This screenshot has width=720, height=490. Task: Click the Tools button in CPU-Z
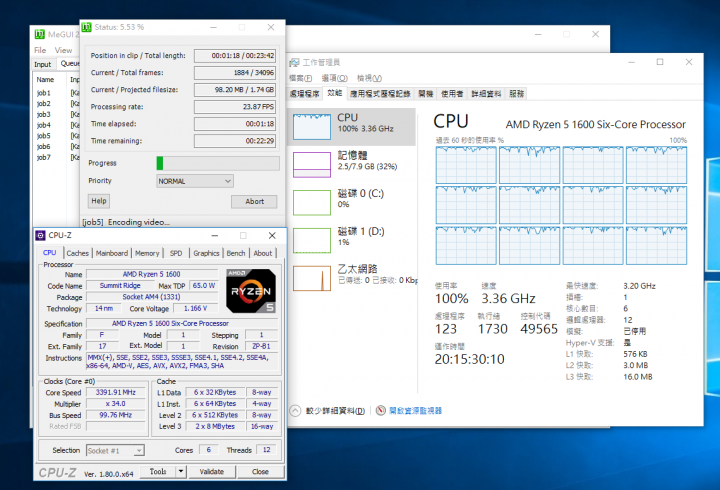(x=158, y=472)
